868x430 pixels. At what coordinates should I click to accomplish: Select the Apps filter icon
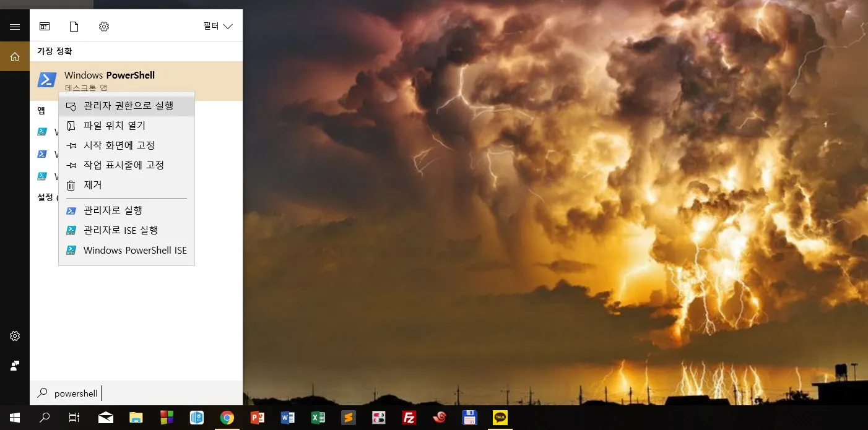tap(45, 27)
